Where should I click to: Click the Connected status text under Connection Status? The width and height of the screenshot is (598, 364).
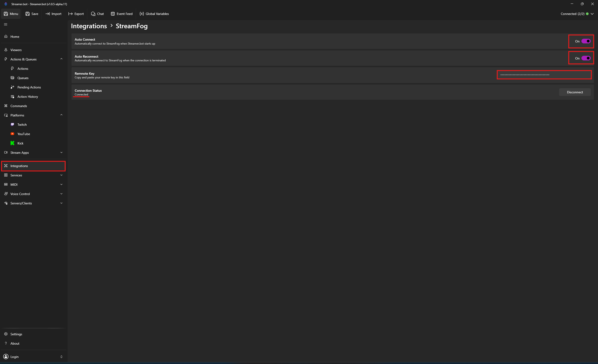pyautogui.click(x=81, y=94)
